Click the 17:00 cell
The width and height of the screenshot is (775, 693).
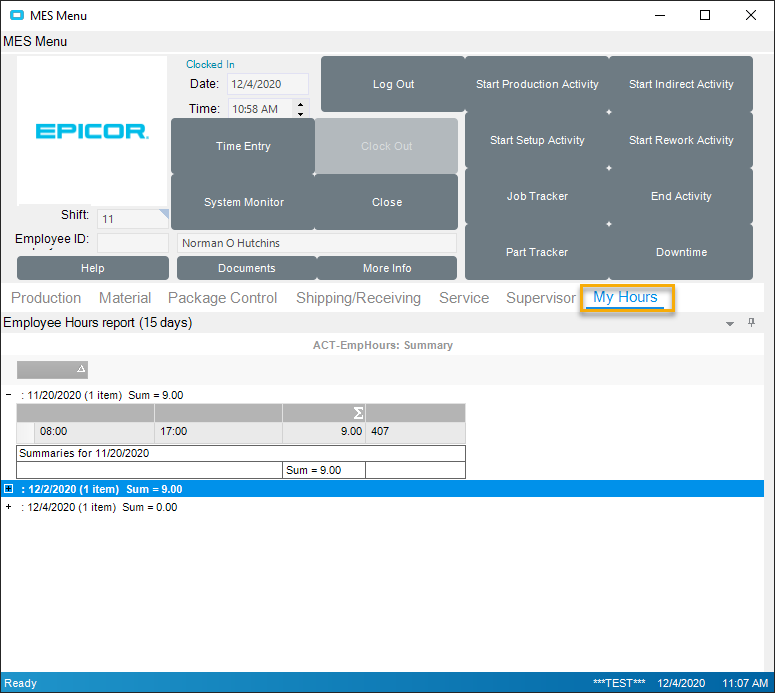click(x=218, y=431)
